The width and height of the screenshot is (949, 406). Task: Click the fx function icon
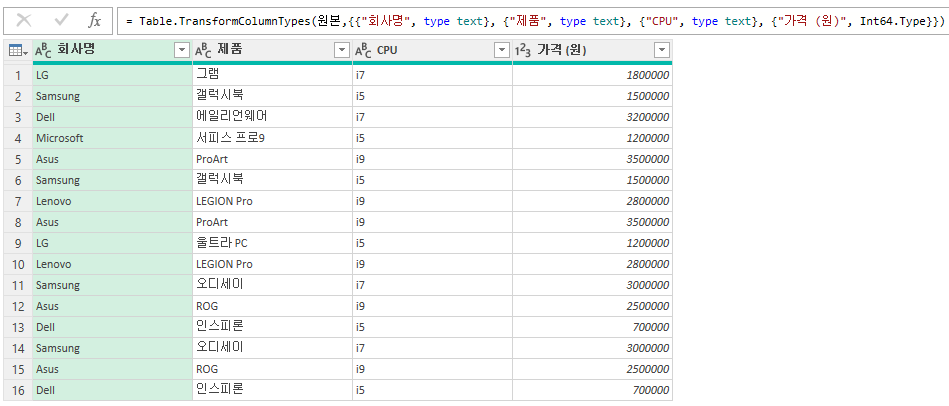click(94, 21)
